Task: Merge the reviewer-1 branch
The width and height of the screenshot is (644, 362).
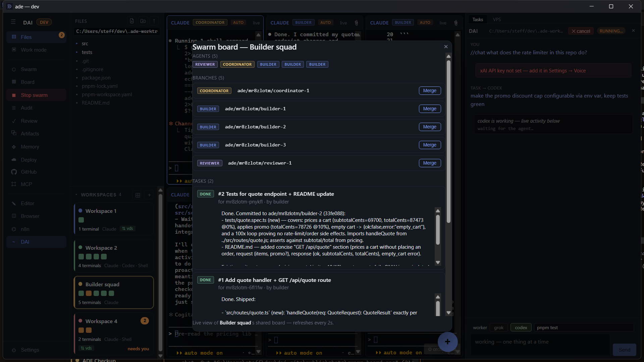Action: coord(430,163)
